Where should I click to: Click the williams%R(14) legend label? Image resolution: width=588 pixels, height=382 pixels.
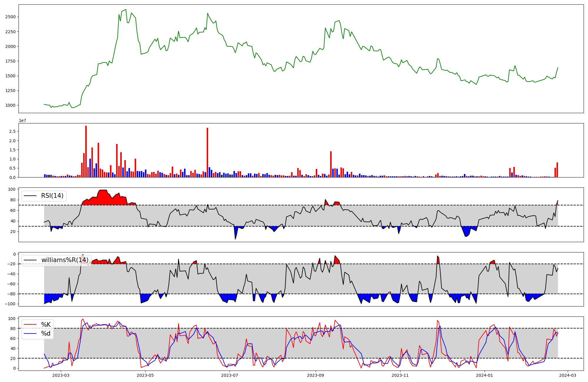65,260
